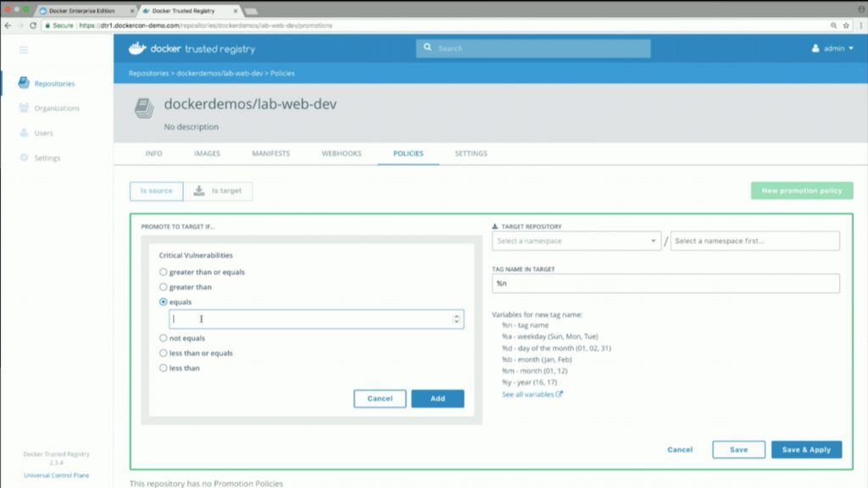The height and width of the screenshot is (488, 868).
Task: Click the secure padlock icon in address bar
Action: click(47, 25)
